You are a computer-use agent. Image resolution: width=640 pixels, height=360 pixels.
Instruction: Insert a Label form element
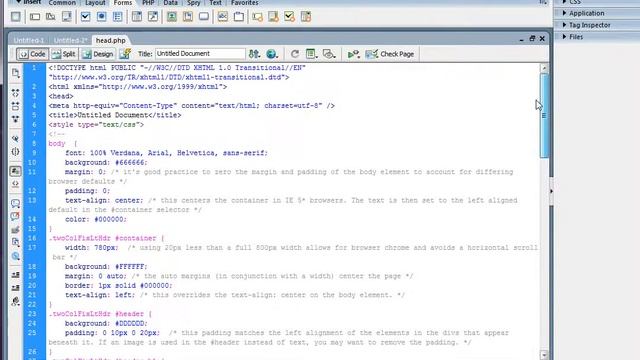tap(222, 17)
